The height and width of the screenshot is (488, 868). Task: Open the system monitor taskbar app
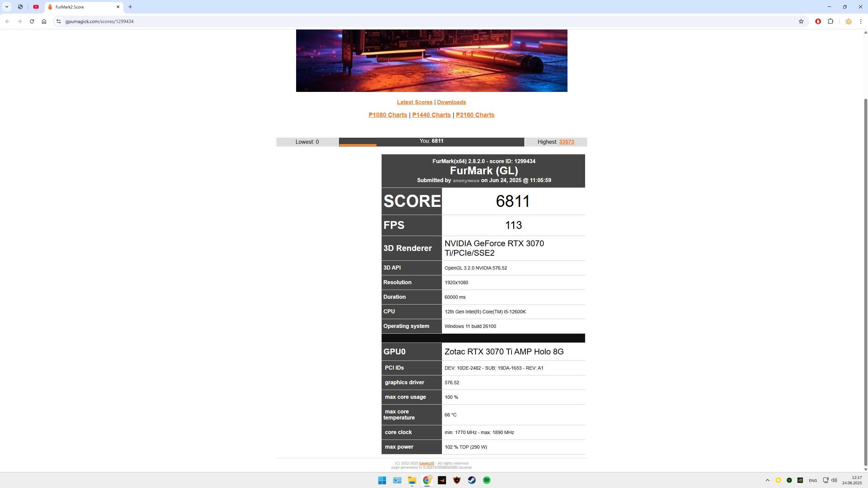coord(397,480)
